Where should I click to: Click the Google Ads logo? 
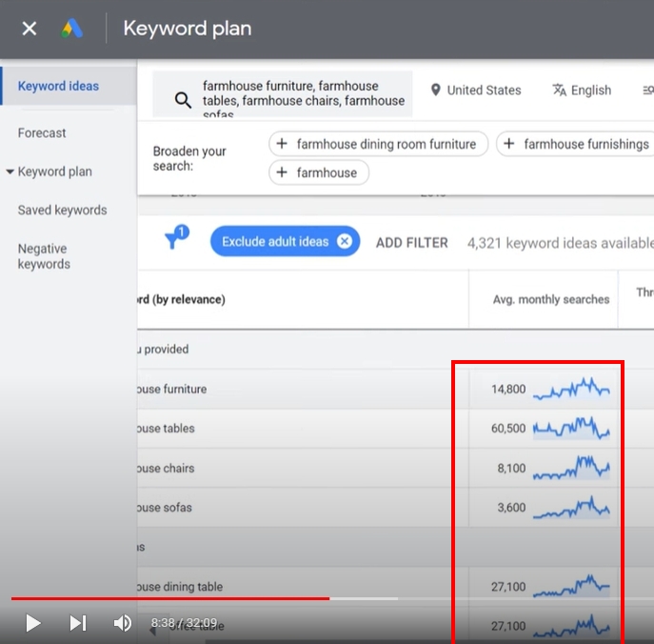pyautogui.click(x=71, y=29)
